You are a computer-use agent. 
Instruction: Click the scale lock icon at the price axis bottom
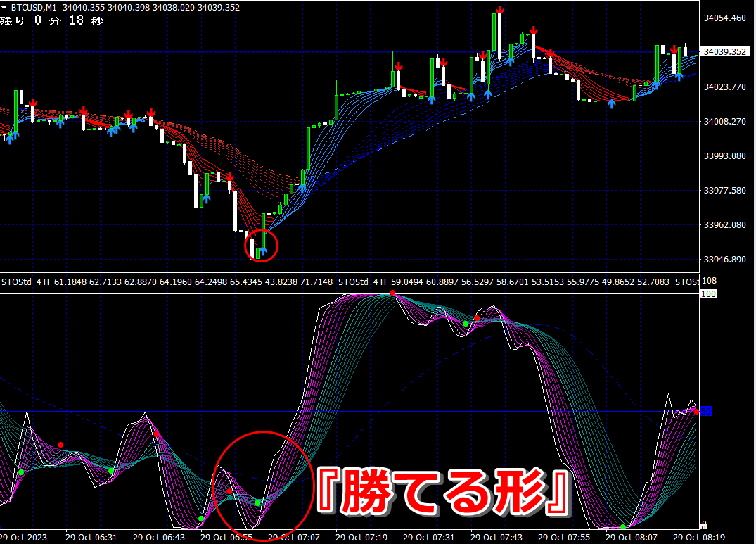[x=703, y=525]
